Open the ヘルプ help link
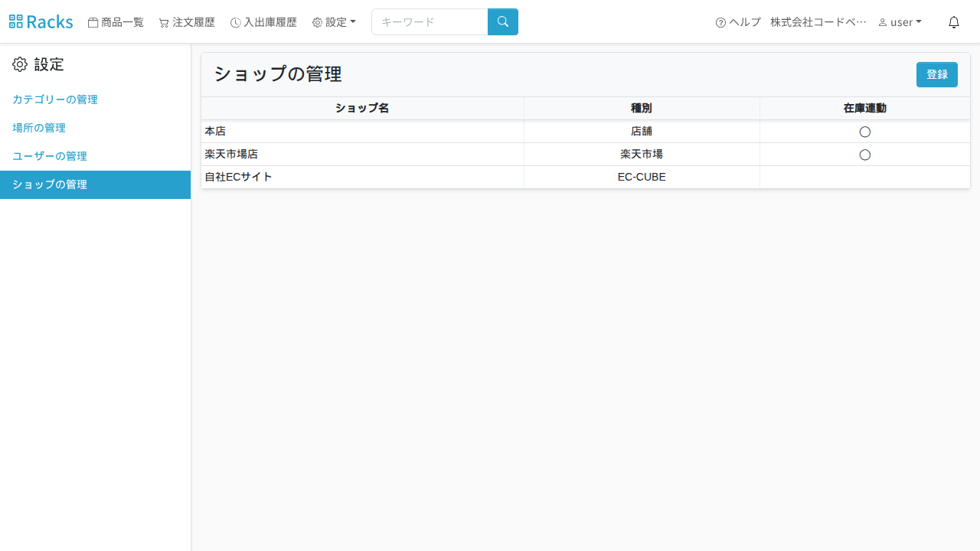 [x=738, y=22]
